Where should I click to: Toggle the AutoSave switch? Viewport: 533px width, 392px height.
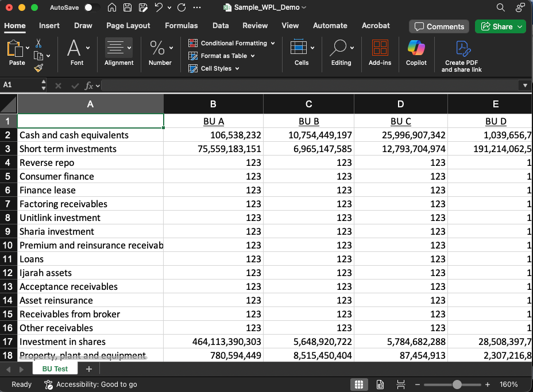click(x=91, y=8)
